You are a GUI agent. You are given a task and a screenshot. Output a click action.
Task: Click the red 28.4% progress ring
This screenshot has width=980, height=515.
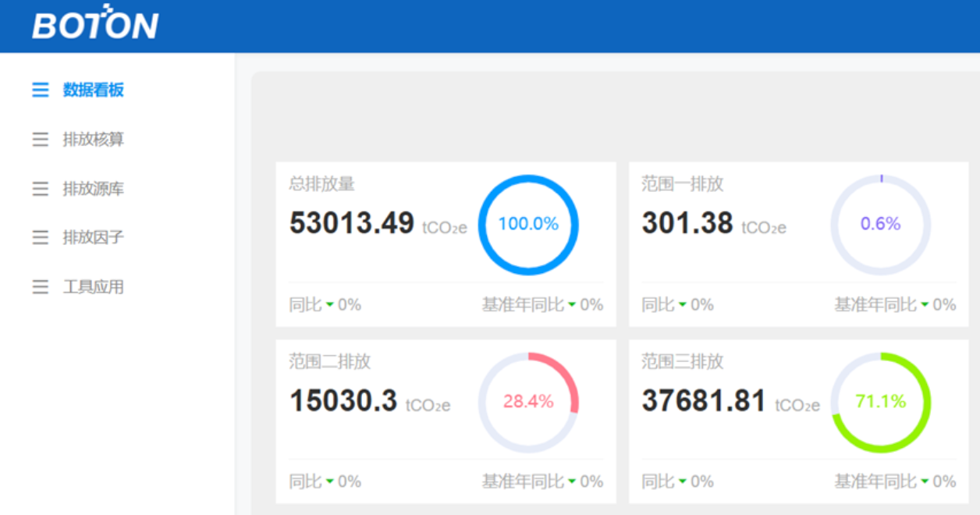click(x=528, y=402)
